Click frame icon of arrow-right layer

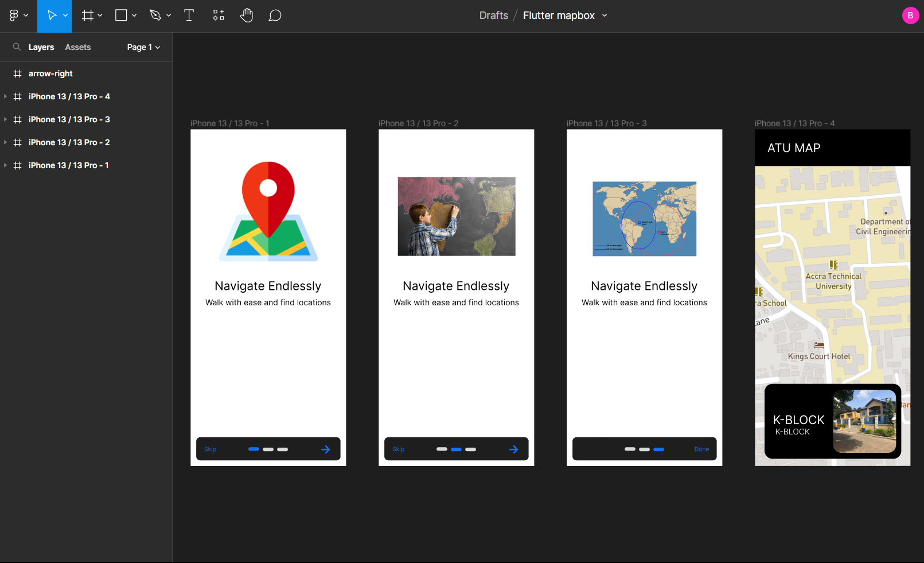tap(18, 73)
